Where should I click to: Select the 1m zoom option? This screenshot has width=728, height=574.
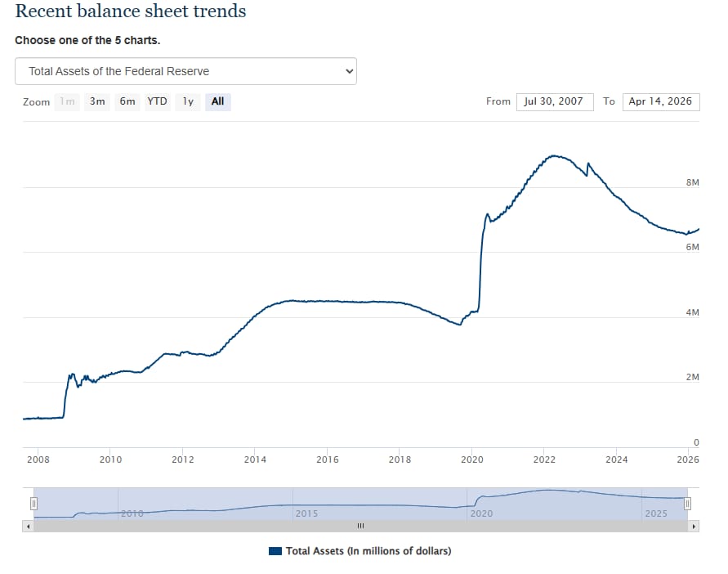[x=67, y=101]
